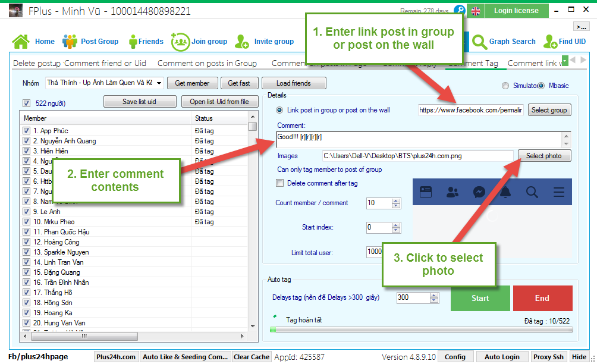
Task: Switch to Comment on posts in Group tab
Action: click(x=207, y=63)
